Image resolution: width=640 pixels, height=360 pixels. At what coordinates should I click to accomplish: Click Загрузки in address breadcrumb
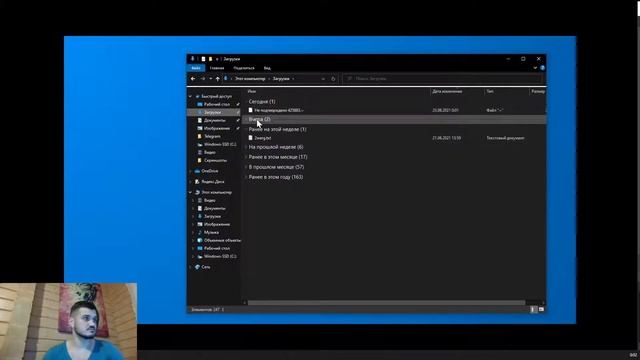(x=281, y=79)
